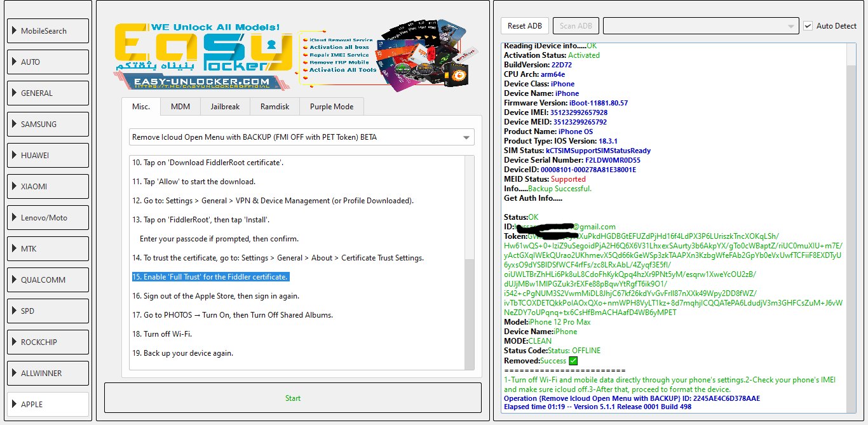Screen dimensions: 868x425
Task: Select step 11 'Tap Allow to start the download'
Action: (194, 182)
